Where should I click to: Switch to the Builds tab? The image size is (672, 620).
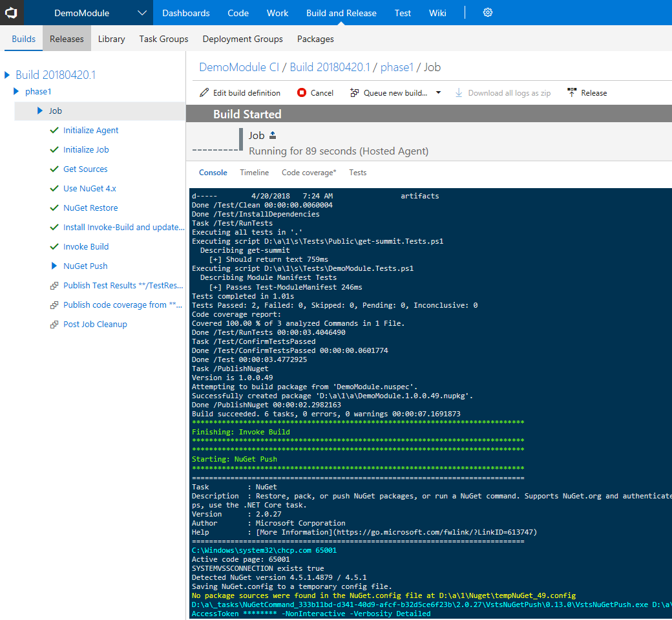(23, 39)
